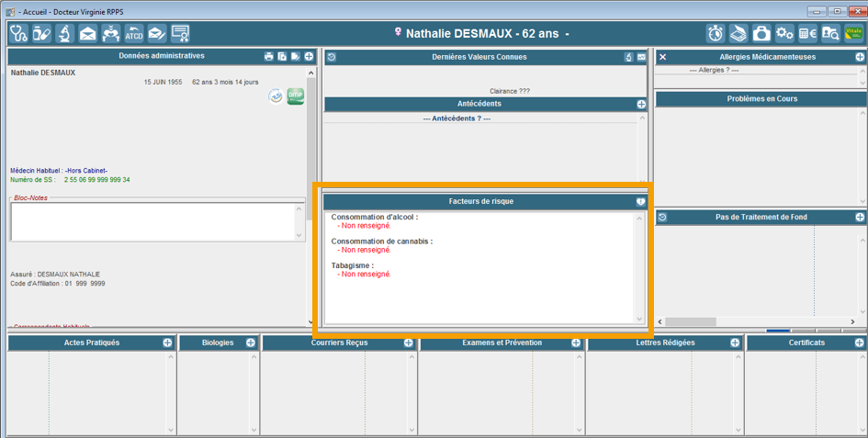This screenshot has width=868, height=438.
Task: Open the stethoscope consultation icon
Action: (18, 34)
